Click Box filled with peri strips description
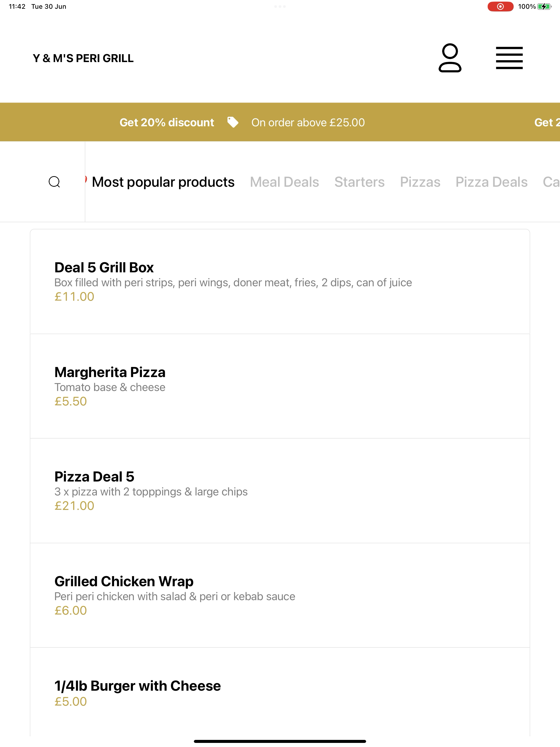The image size is (560, 747). 233,282
